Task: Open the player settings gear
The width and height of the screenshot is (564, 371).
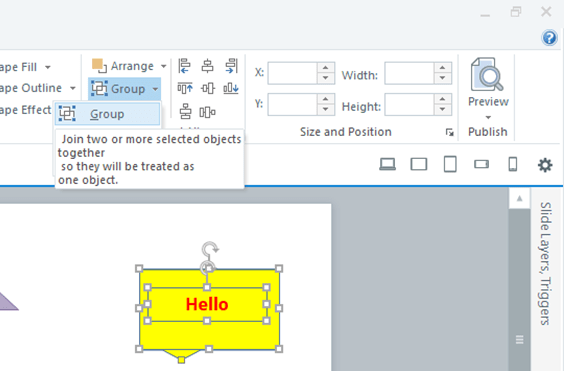Action: (545, 165)
